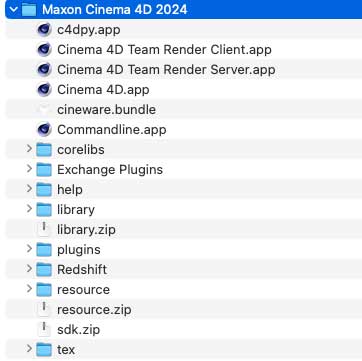Viewport: 362px width, 361px height.
Task: Select the cineware.bundle file name
Action: 106,110
